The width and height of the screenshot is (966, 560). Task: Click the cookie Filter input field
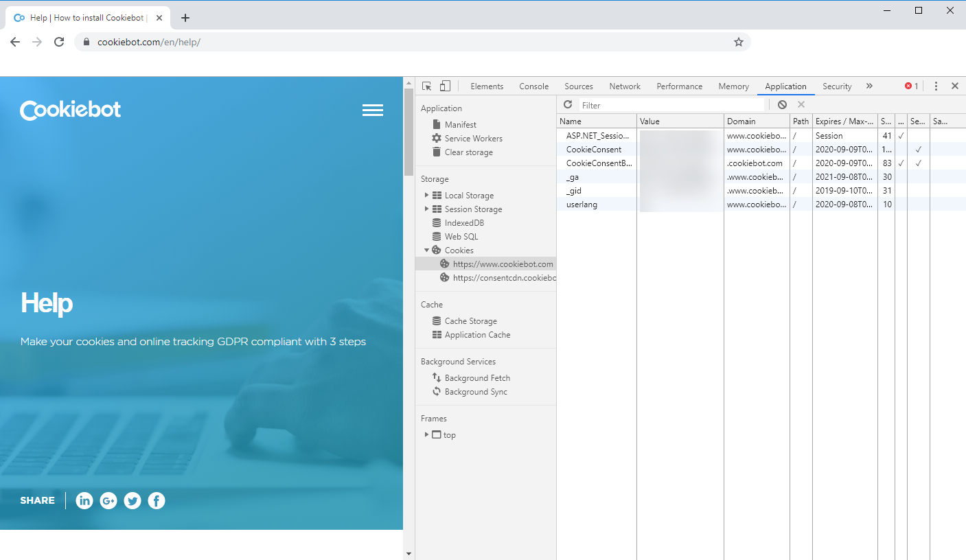click(x=671, y=105)
